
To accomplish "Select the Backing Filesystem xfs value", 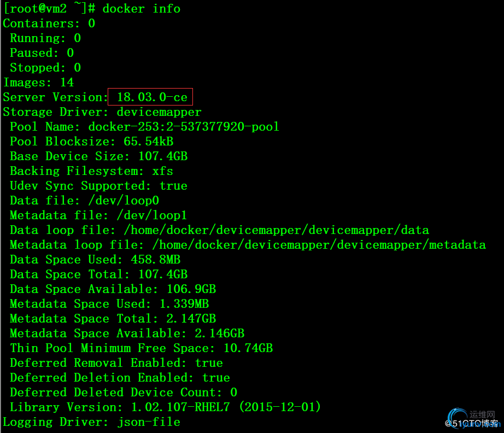I will coord(163,171).
